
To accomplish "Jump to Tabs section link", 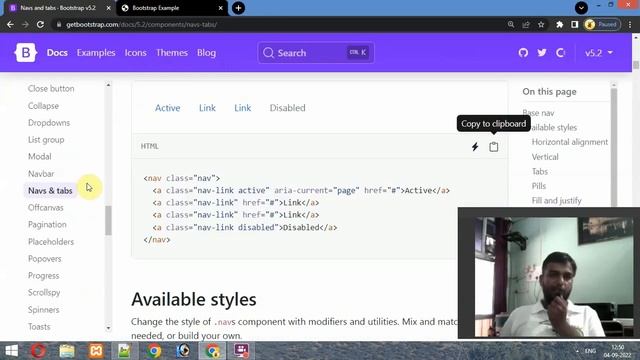I will (540, 171).
